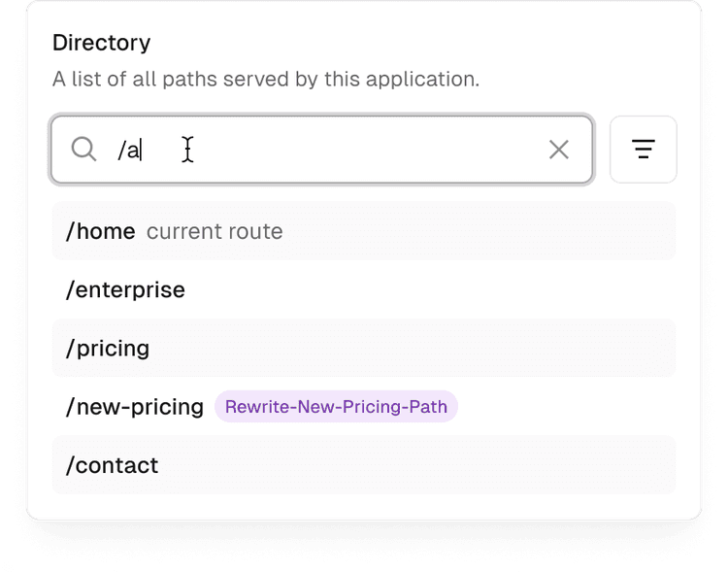Click the magnifying glass search icon

point(84,149)
